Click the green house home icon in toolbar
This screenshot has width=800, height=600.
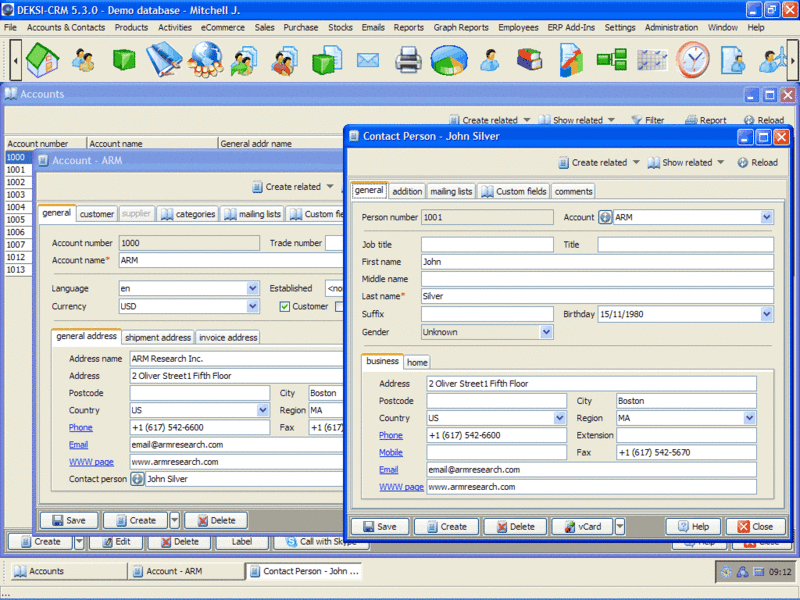point(42,60)
